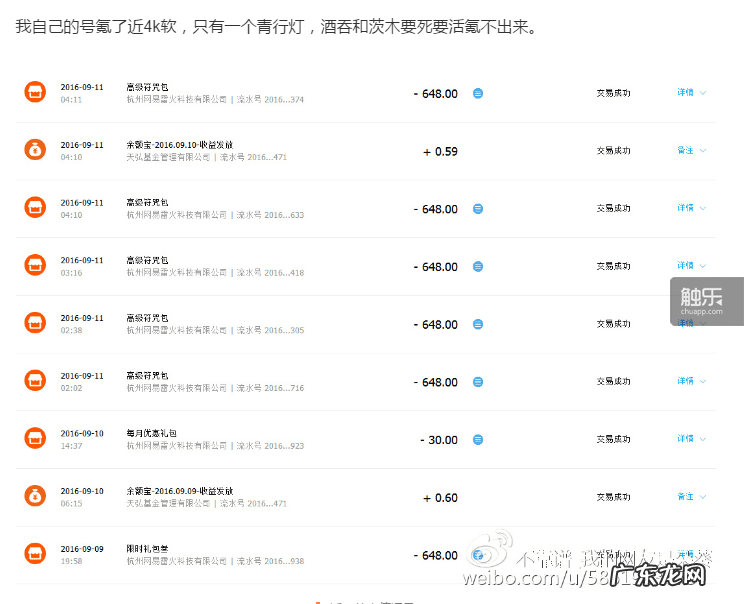
Task: Click the blue round icon in the 2016...633 row
Action: click(x=478, y=209)
